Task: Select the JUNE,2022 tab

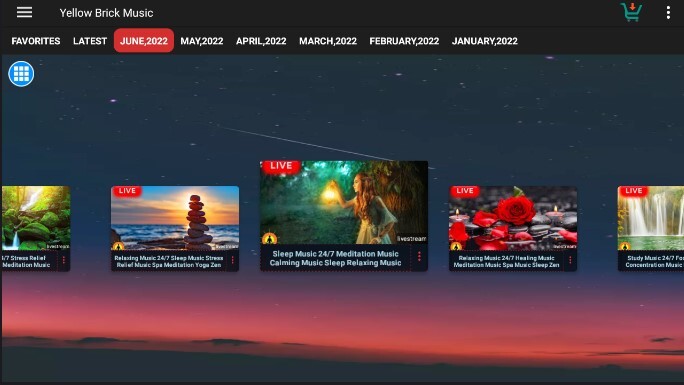Action: click(x=144, y=41)
